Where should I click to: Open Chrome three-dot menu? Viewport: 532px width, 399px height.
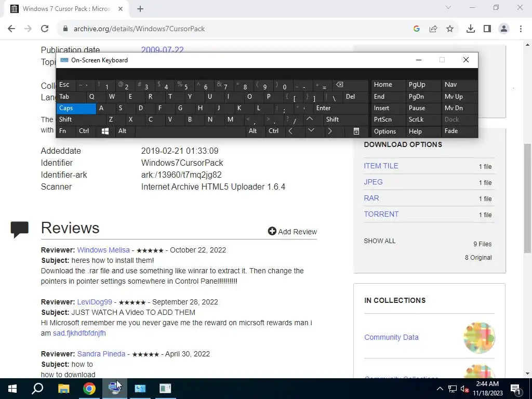click(x=521, y=29)
